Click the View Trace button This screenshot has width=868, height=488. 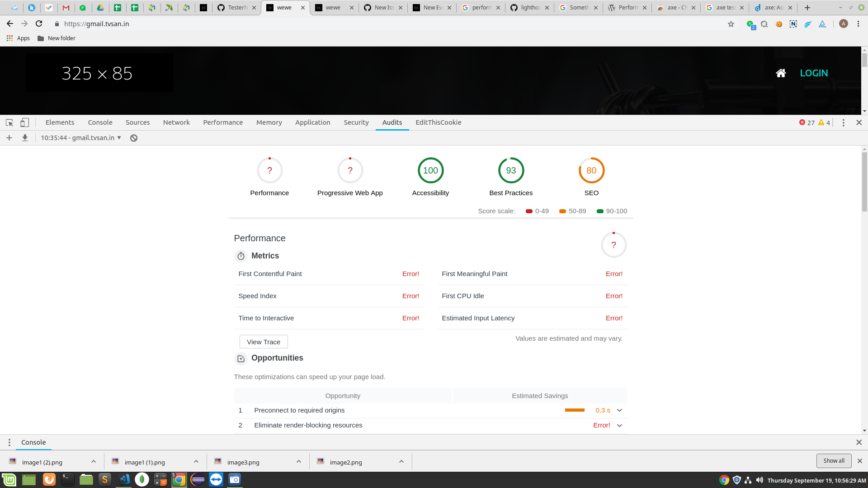click(x=264, y=342)
